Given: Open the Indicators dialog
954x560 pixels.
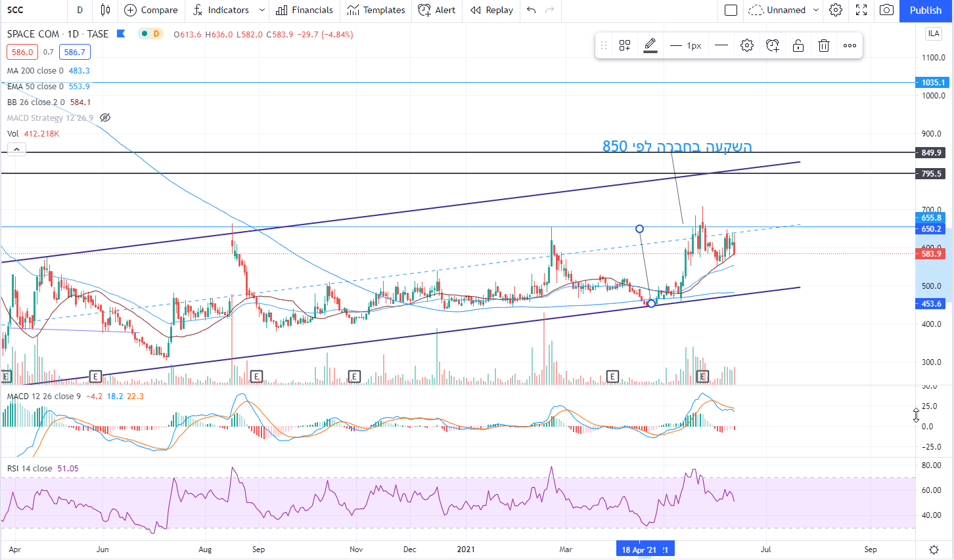Looking at the screenshot, I should coord(221,10).
